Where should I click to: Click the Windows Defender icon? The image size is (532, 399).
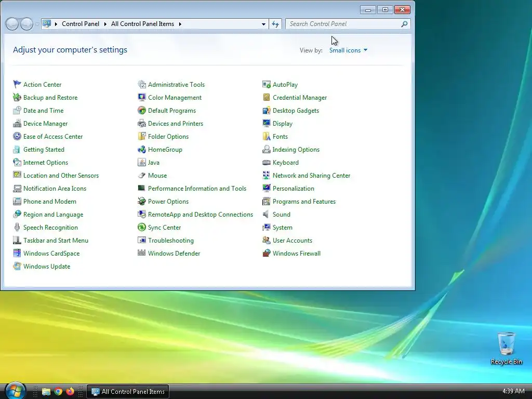pyautogui.click(x=142, y=253)
